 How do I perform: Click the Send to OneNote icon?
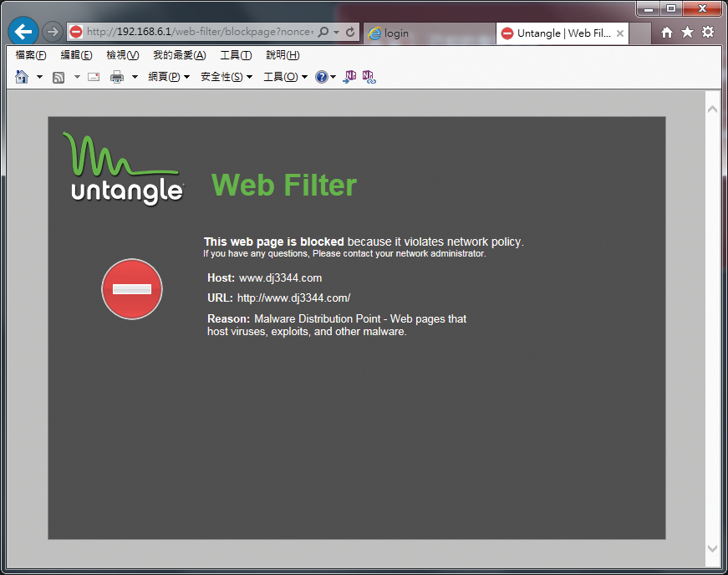(349, 77)
